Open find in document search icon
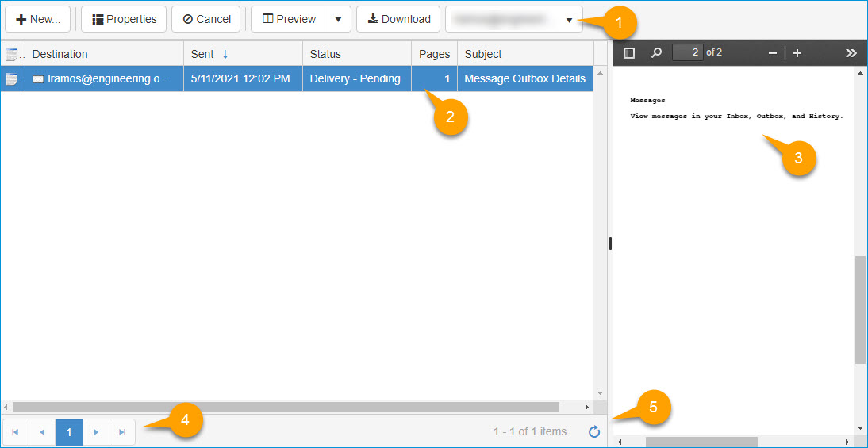The width and height of the screenshot is (868, 448). pyautogui.click(x=656, y=53)
